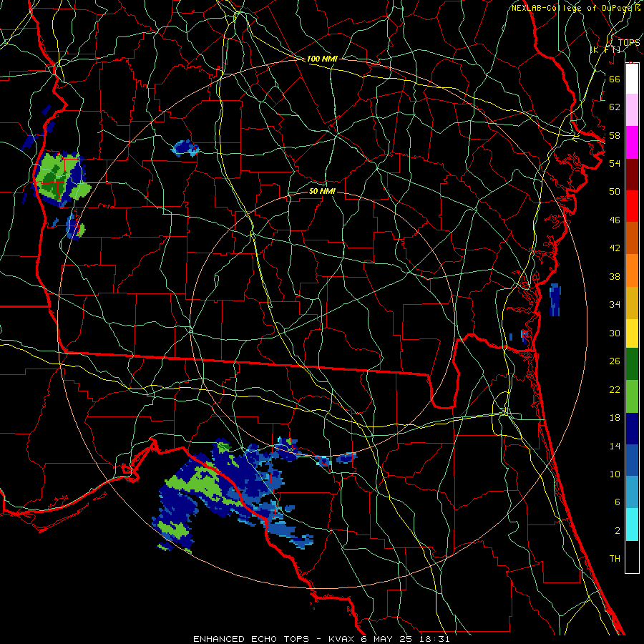Select the black TH legend swatch
This screenshot has width=644, height=644.
[x=632, y=557]
